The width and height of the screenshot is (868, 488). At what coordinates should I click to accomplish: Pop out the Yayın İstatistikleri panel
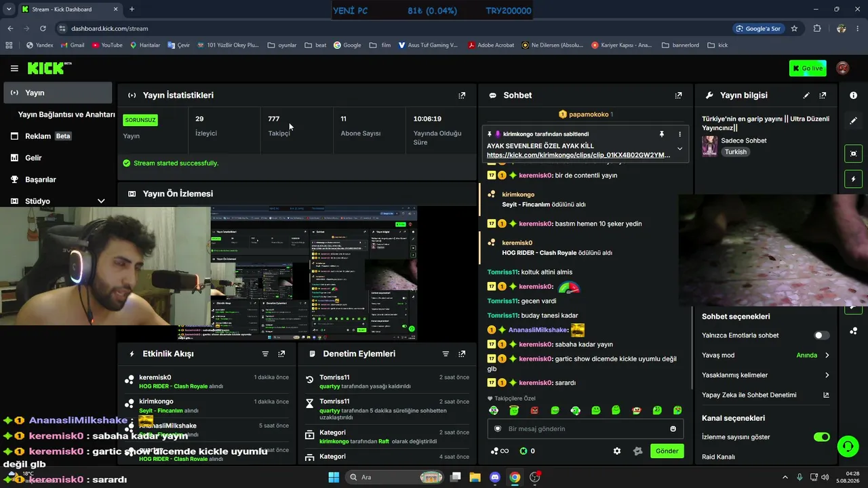pyautogui.click(x=462, y=96)
